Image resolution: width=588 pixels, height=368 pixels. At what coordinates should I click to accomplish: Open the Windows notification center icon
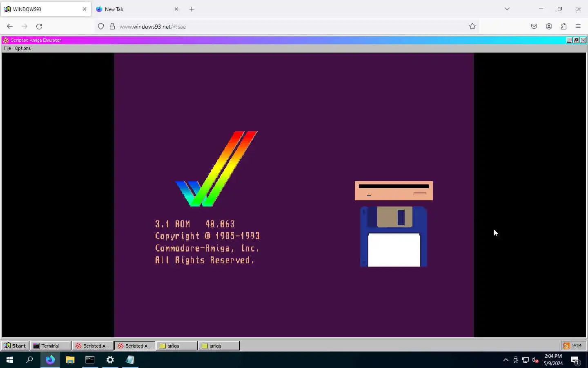click(575, 360)
